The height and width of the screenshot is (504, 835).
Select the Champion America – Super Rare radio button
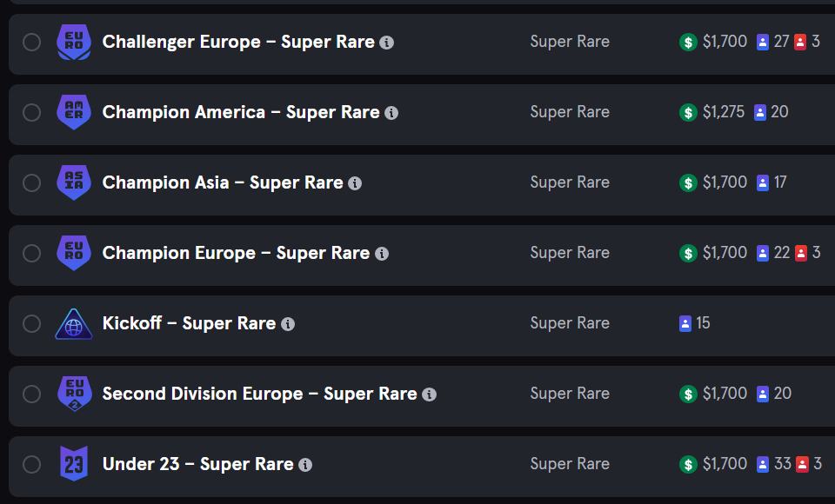(x=32, y=112)
